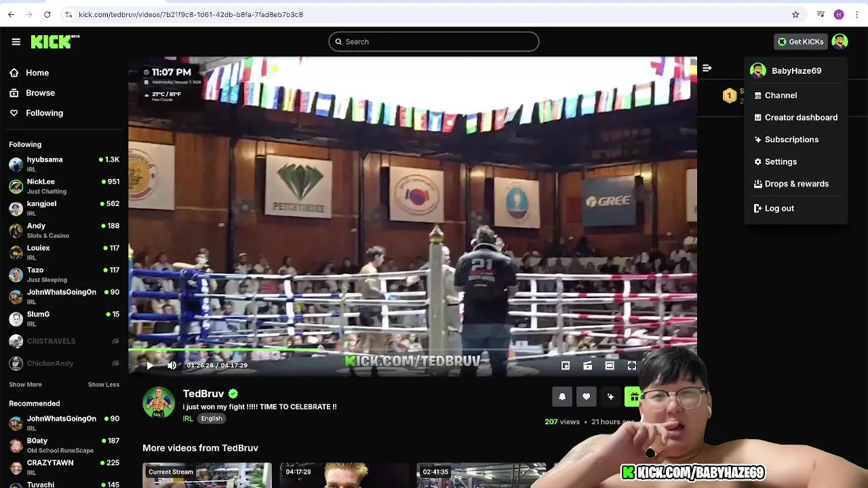868x488 pixels.
Task: Mute the video volume
Action: [x=172, y=365]
